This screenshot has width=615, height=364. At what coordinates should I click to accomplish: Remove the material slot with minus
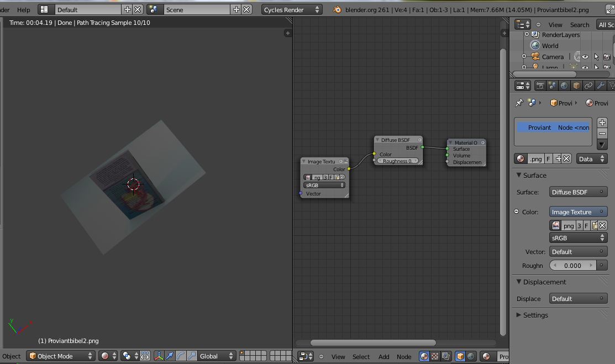coord(602,133)
